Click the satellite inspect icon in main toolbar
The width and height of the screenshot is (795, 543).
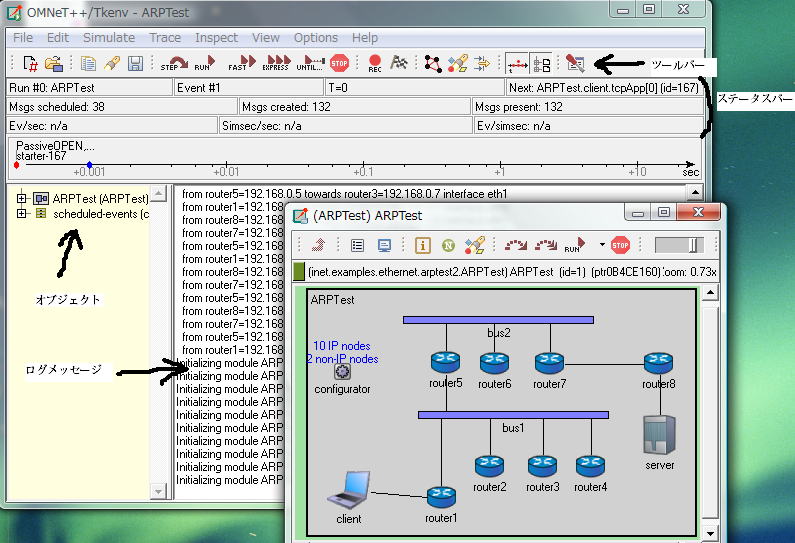pyautogui.click(x=457, y=64)
